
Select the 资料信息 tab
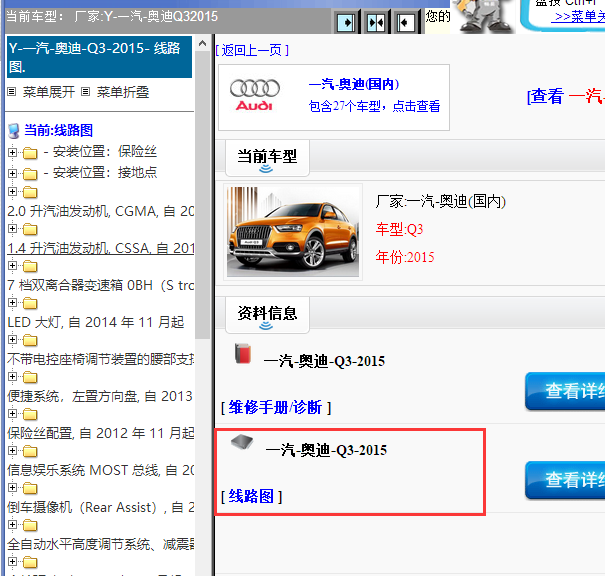[267, 315]
